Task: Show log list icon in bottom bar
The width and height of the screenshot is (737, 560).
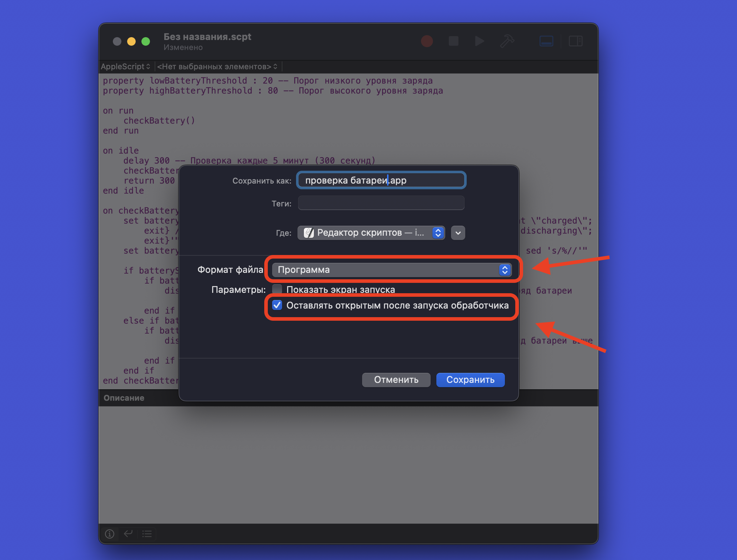Action: 147,534
